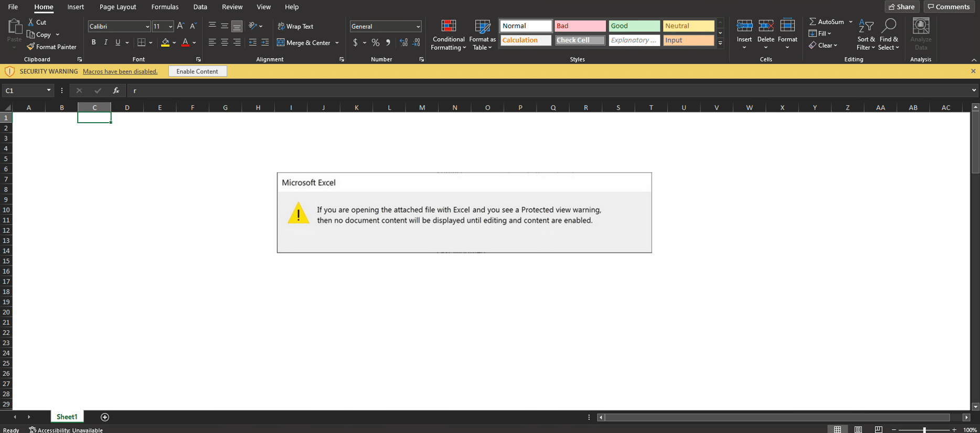Open Find & Select magnifier
The image size is (980, 433).
pyautogui.click(x=889, y=35)
